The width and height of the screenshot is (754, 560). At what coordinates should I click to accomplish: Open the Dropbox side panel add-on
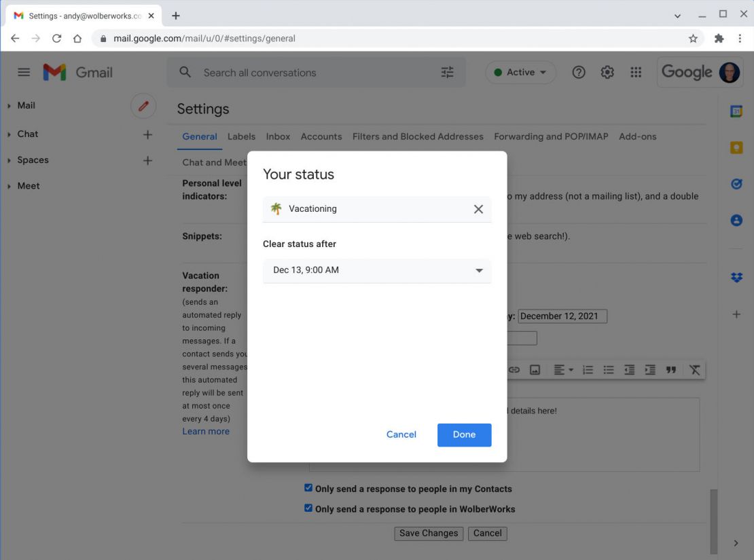[x=736, y=276]
